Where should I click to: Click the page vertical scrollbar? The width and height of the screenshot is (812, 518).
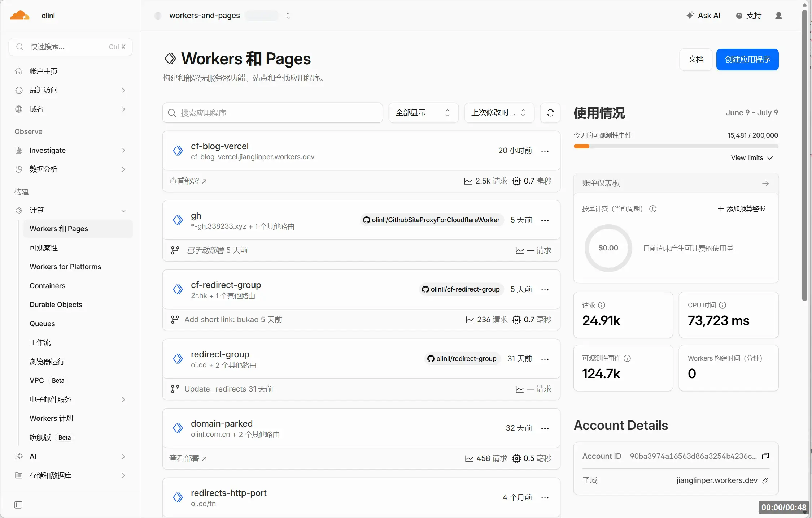click(804, 155)
